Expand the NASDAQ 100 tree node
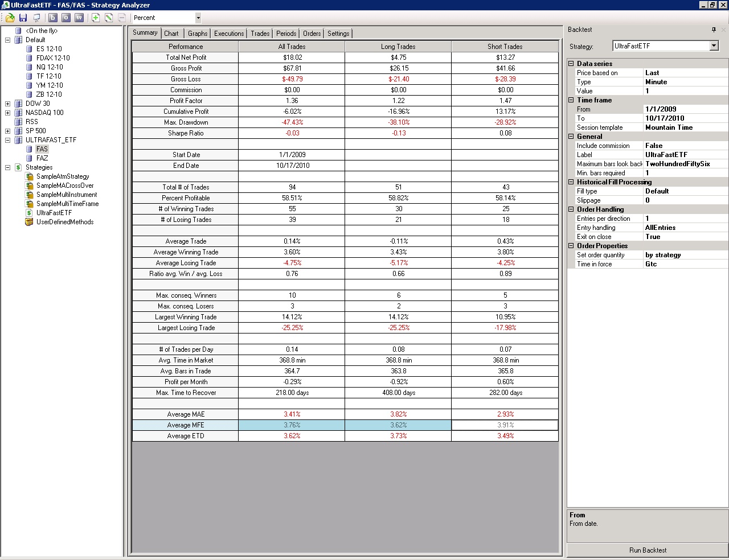Screen dimensions: 729x560 7,113
